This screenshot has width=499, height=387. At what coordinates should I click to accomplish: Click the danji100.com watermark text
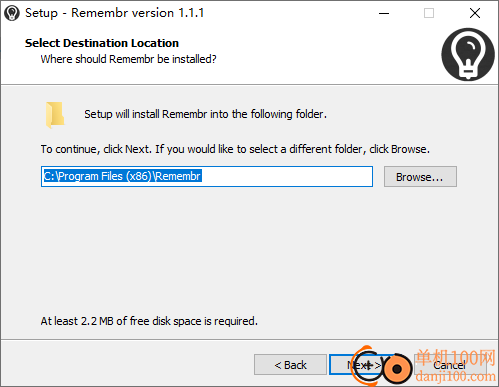coord(455,377)
